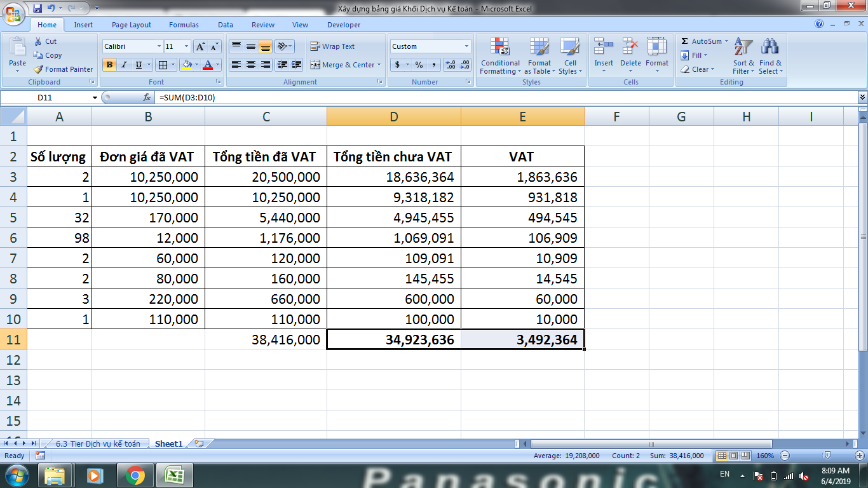Click the Find & Select binoculars icon
Image resolution: width=868 pixels, height=488 pixels.
(x=770, y=47)
